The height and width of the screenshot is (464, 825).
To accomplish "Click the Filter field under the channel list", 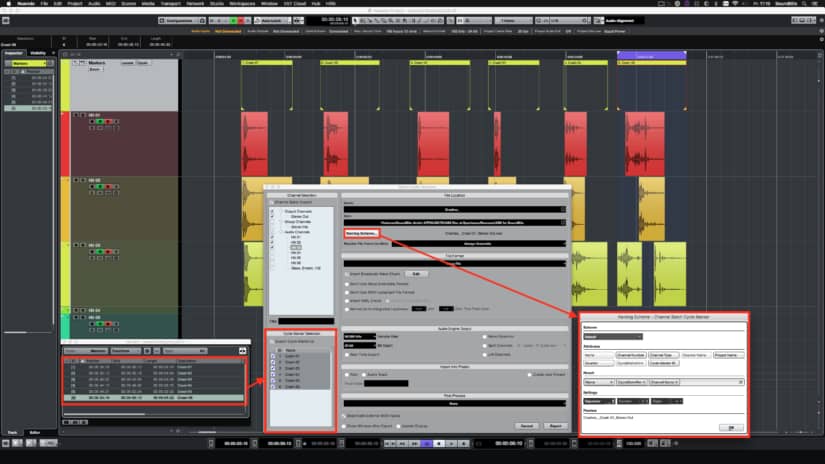I will pyautogui.click(x=306, y=321).
